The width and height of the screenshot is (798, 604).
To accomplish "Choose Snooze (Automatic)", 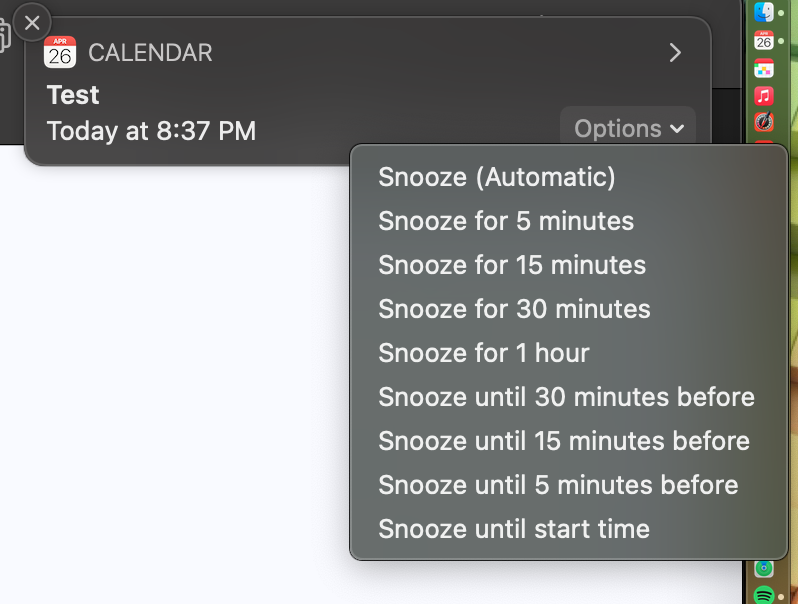I will pos(496,177).
